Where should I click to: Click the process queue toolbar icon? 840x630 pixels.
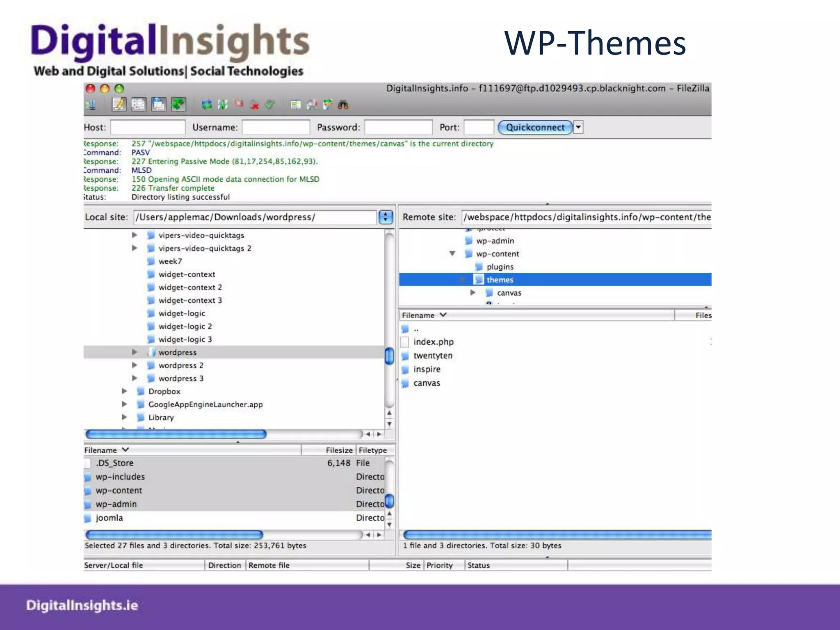tap(223, 105)
